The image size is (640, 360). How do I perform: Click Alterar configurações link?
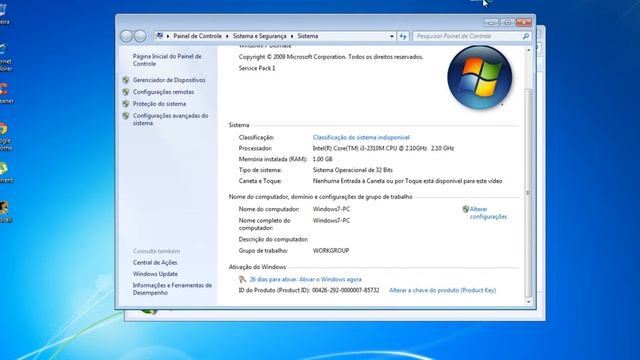(488, 213)
